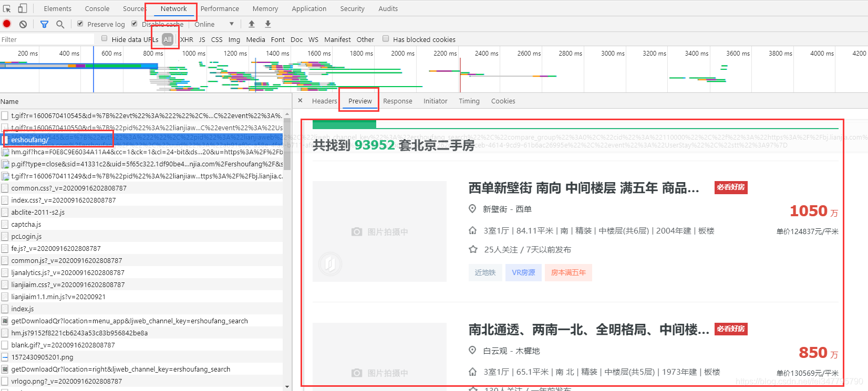
Task: Filter requests by CSS
Action: click(x=217, y=39)
